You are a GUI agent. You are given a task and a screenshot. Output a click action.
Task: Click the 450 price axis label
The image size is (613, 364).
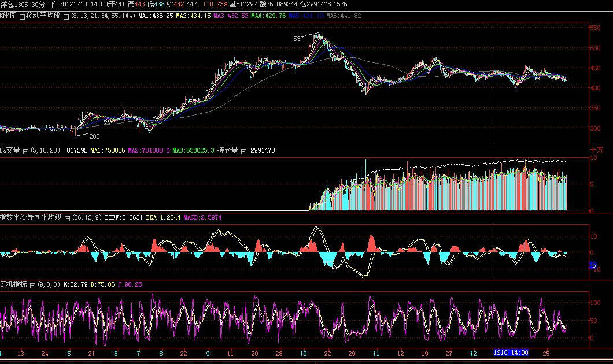pyautogui.click(x=595, y=68)
